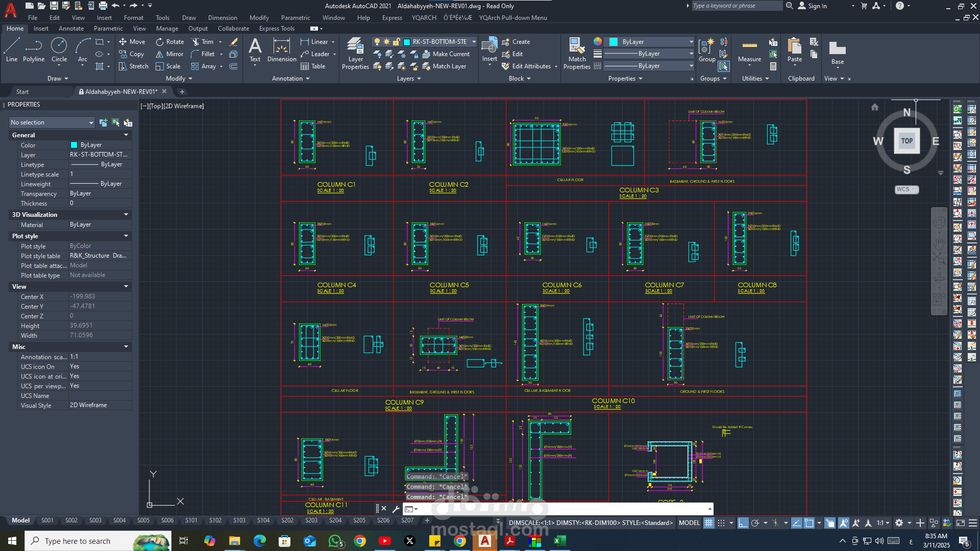The image size is (980, 551).
Task: Toggle show annotation objects in status bar
Action: click(x=844, y=523)
